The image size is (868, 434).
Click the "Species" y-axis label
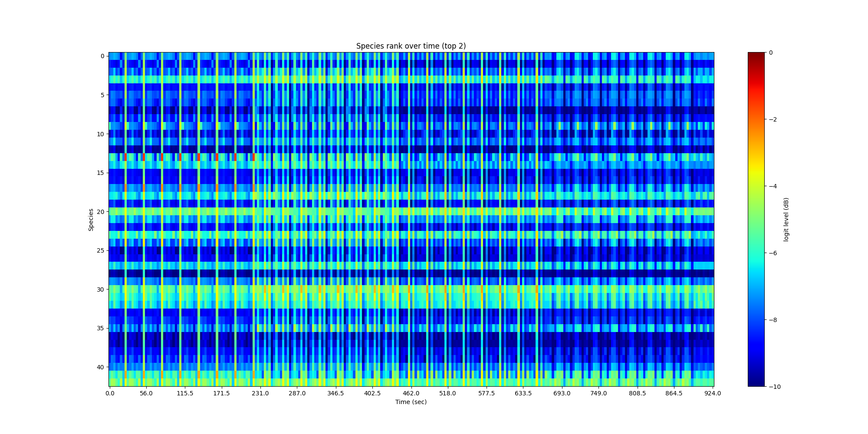pyautogui.click(x=91, y=220)
